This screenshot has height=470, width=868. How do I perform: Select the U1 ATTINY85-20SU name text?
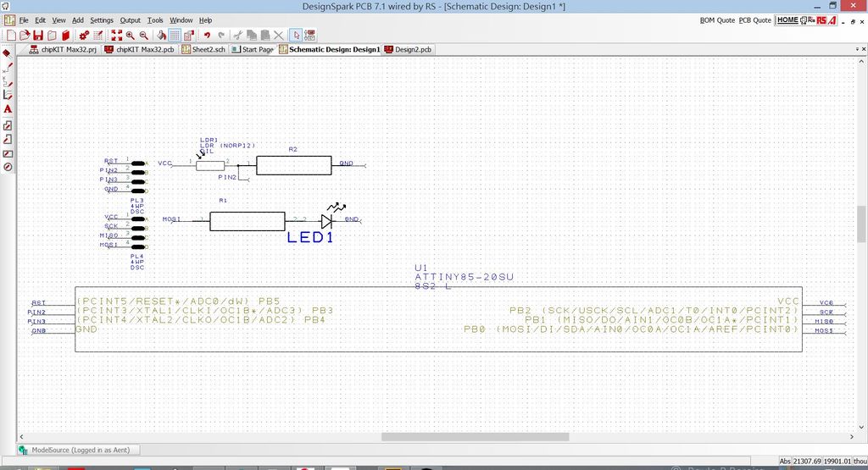tap(464, 277)
